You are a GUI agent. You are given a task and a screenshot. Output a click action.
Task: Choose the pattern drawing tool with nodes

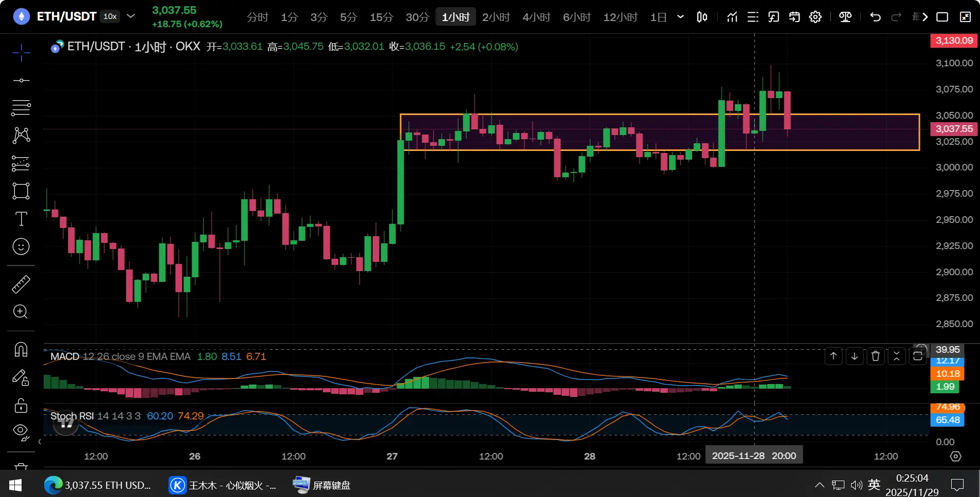click(x=21, y=135)
